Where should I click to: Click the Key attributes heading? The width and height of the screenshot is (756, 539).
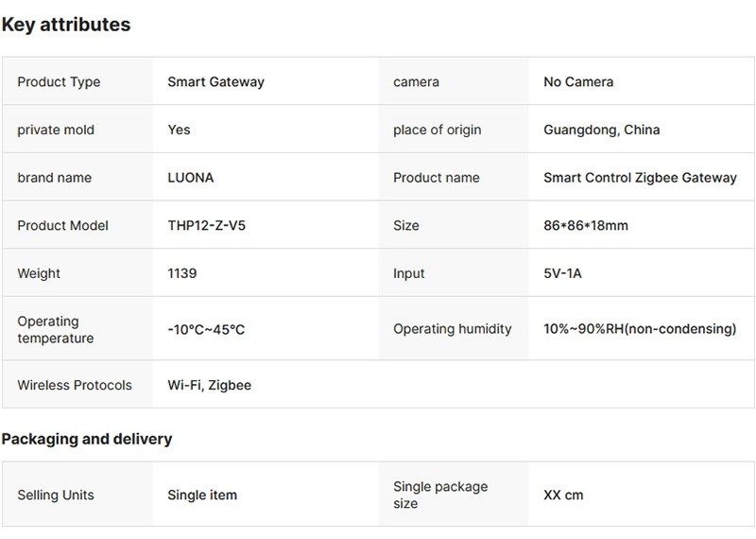point(66,26)
